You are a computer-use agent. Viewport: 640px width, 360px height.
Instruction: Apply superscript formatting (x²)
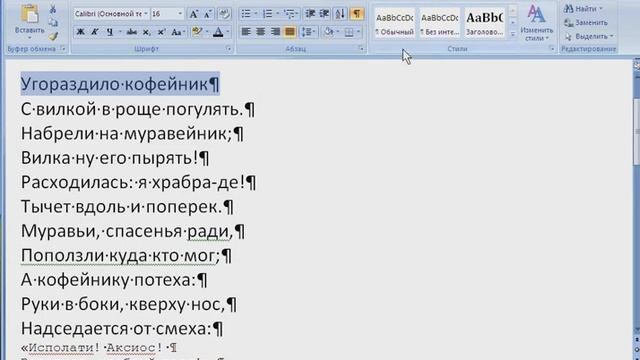click(x=161, y=32)
